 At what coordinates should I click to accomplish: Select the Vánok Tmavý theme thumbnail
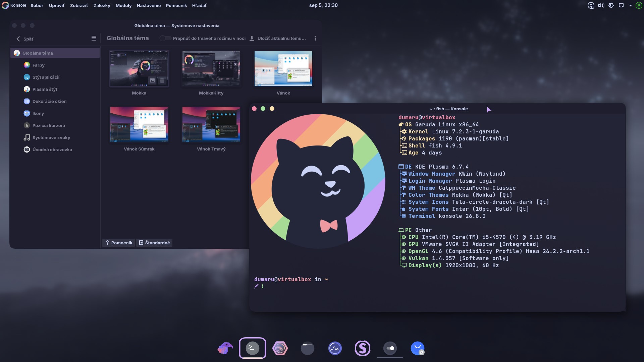[x=211, y=125]
